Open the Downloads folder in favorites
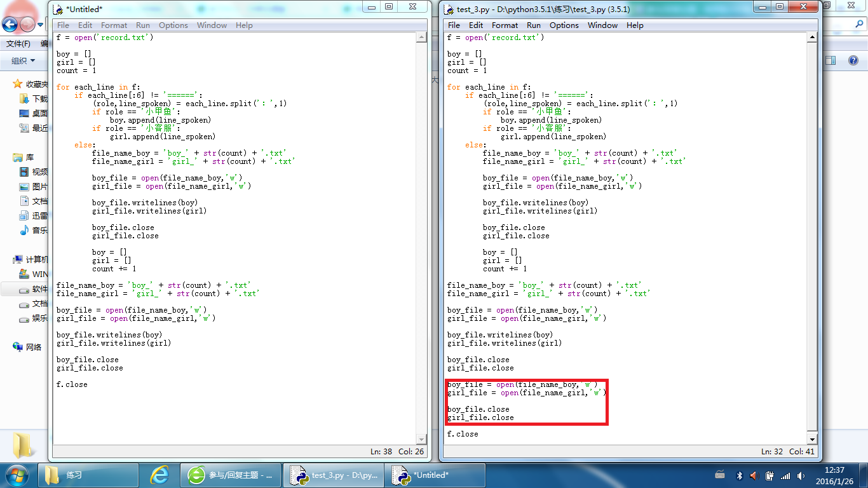Screen dimensions: 868x488 24,99
